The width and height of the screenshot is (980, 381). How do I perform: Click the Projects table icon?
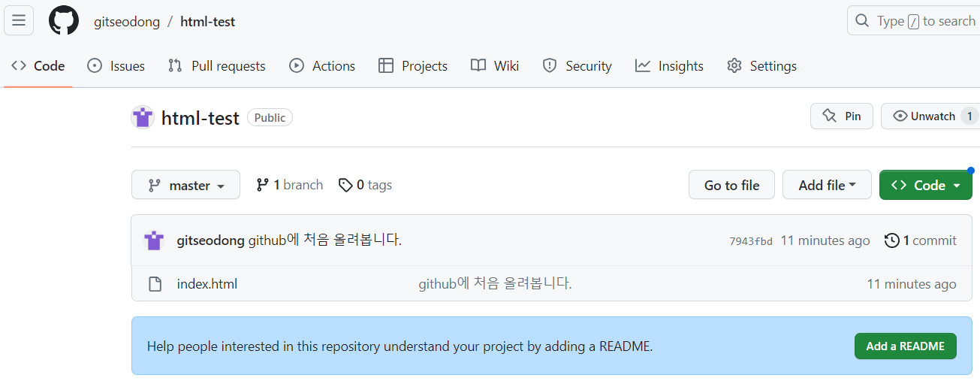(386, 66)
